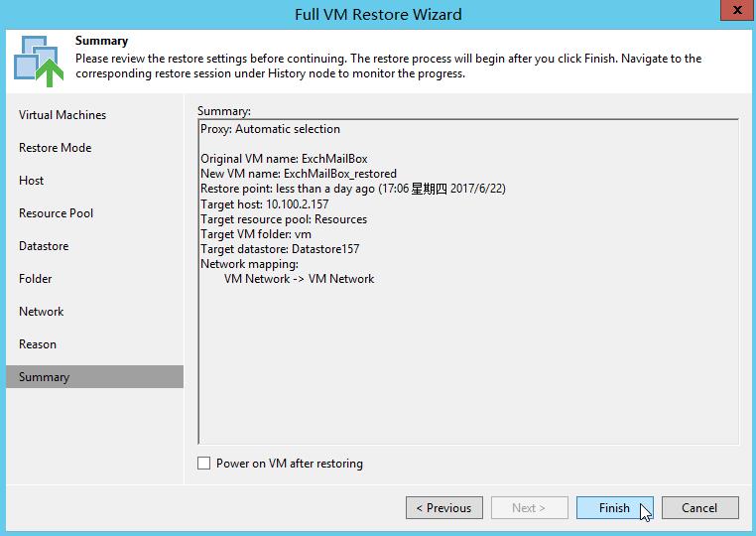Cancel the restore wizard

700,508
